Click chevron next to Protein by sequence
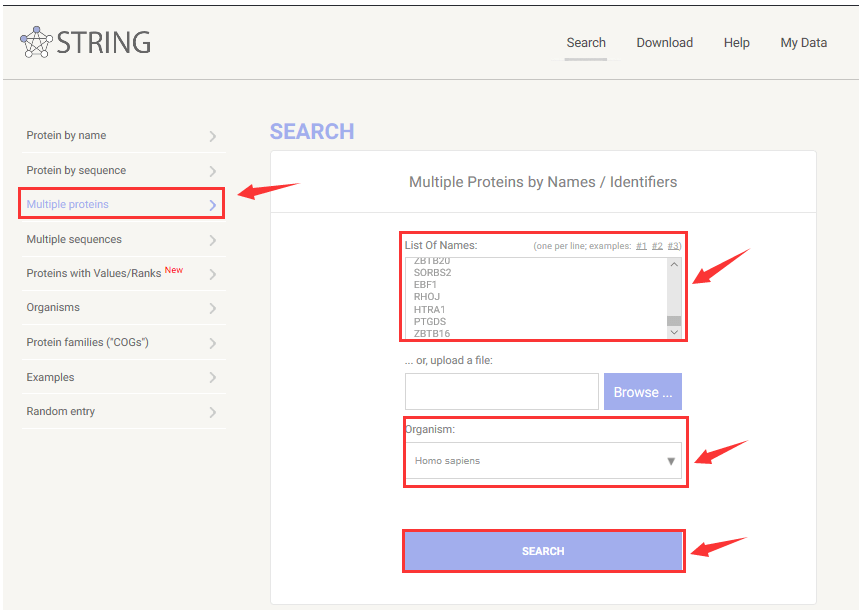 click(x=212, y=171)
